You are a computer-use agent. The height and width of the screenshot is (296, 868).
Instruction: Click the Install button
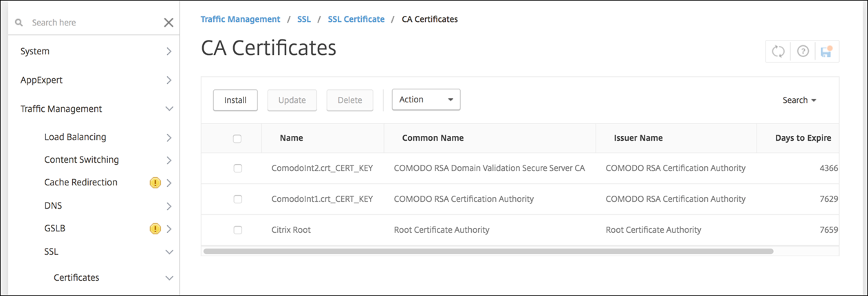coord(235,100)
